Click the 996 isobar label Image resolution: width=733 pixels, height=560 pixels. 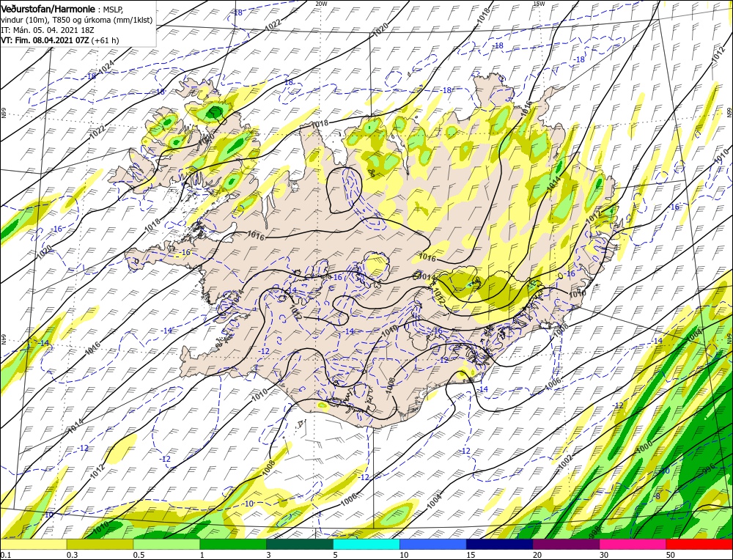pos(709,468)
